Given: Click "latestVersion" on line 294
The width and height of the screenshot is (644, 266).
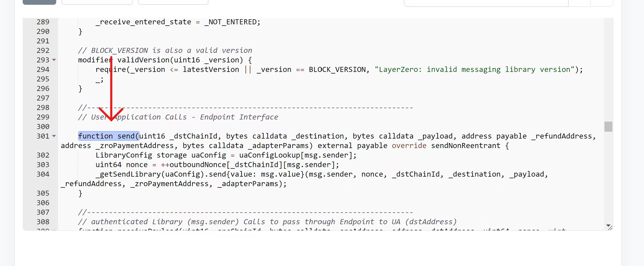Looking at the screenshot, I should pos(211,70).
